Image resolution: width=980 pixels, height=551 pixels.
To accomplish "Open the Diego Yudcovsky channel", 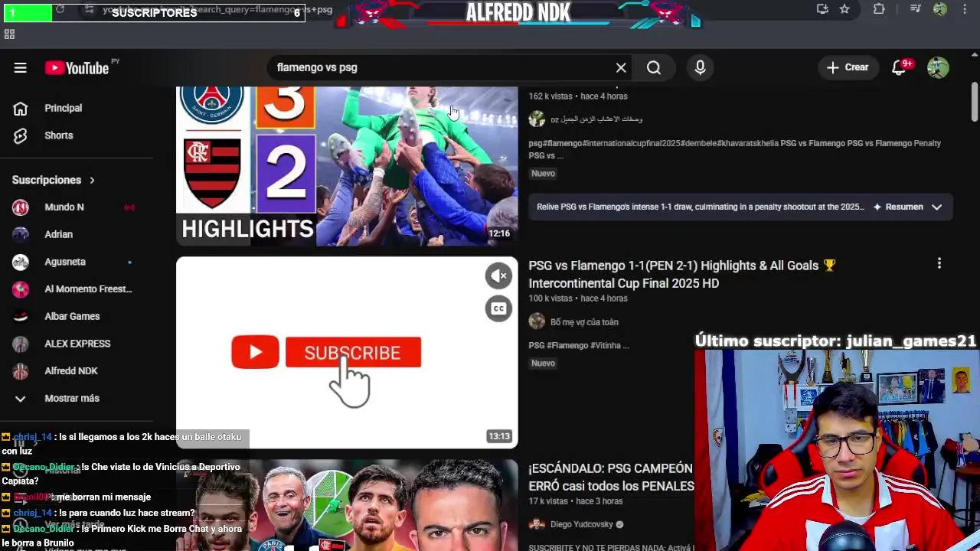I will 582,525.
